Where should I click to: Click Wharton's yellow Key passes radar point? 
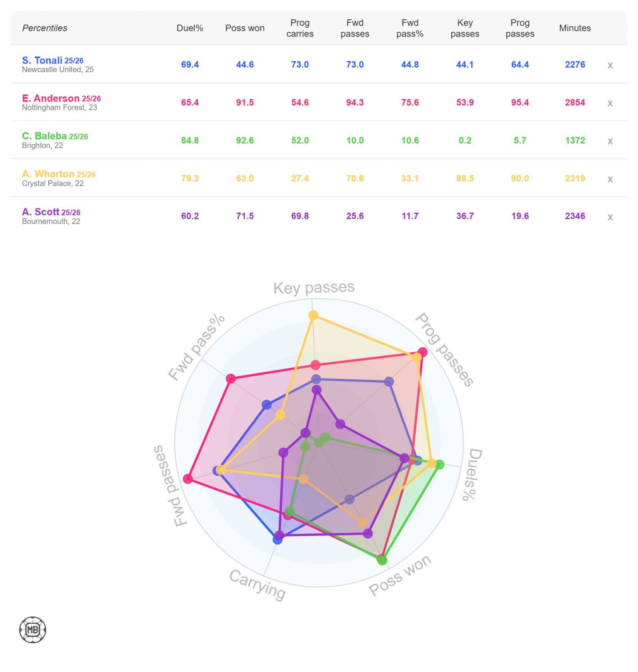(x=313, y=315)
